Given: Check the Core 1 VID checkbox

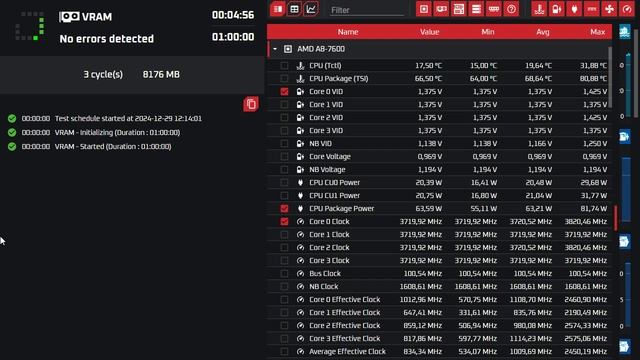Looking at the screenshot, I should coord(284,104).
